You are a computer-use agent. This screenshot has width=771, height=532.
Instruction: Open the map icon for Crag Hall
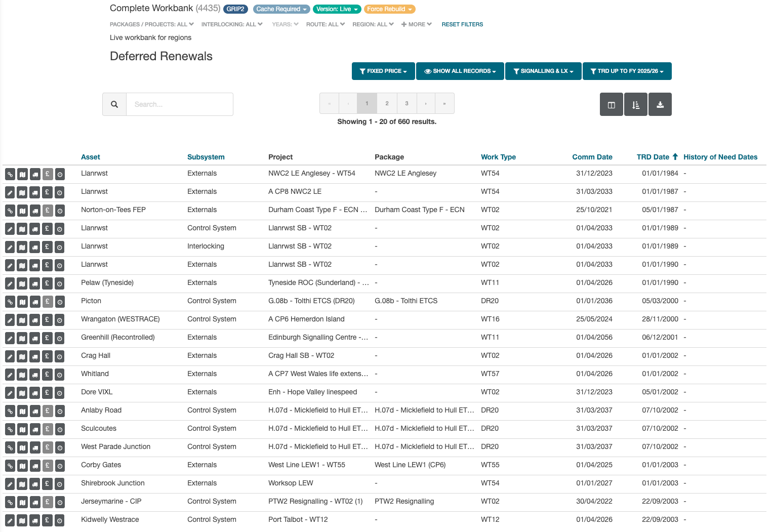[x=22, y=356]
